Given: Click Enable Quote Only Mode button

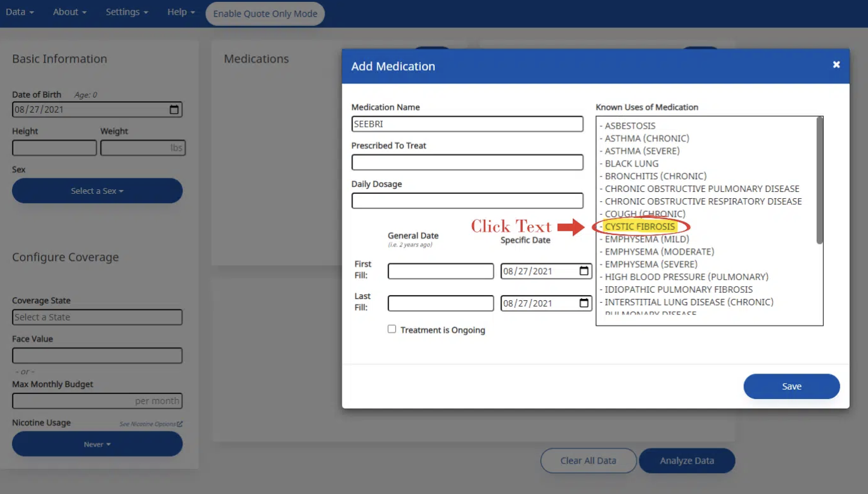Looking at the screenshot, I should [x=265, y=14].
